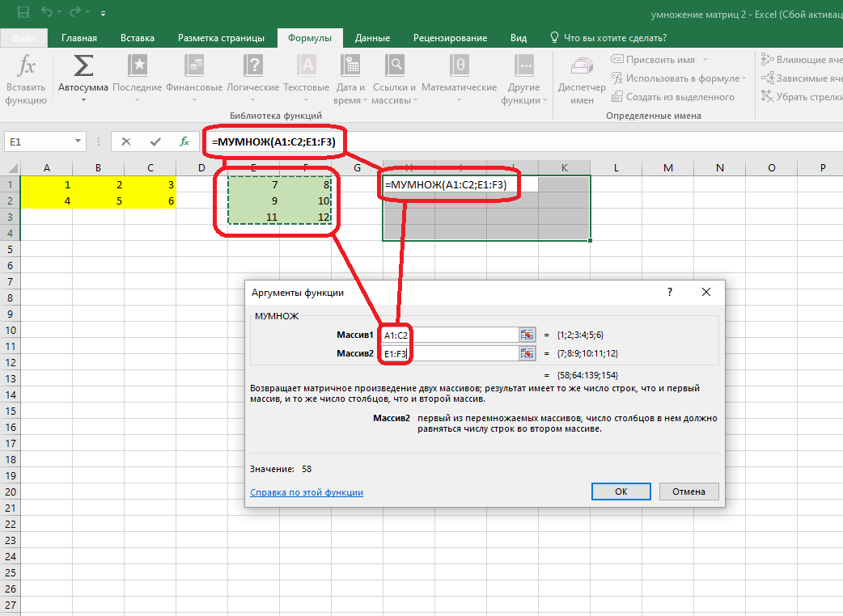Screen dimensions: 843x616
Task: Select row 5 header
Action: tap(11, 250)
